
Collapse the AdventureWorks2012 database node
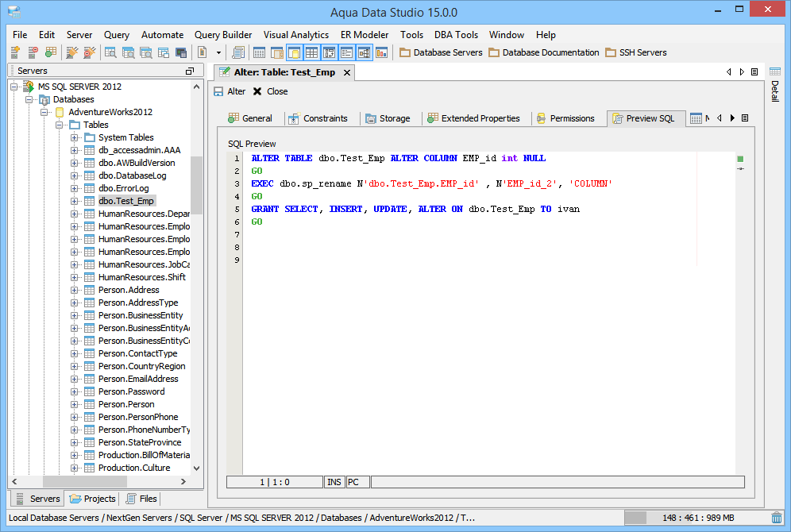45,112
